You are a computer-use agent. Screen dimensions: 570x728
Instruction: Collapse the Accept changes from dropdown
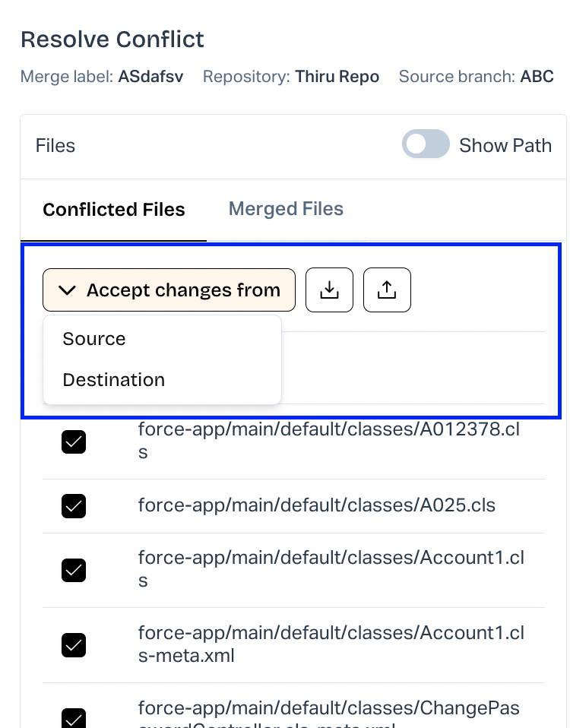169,290
